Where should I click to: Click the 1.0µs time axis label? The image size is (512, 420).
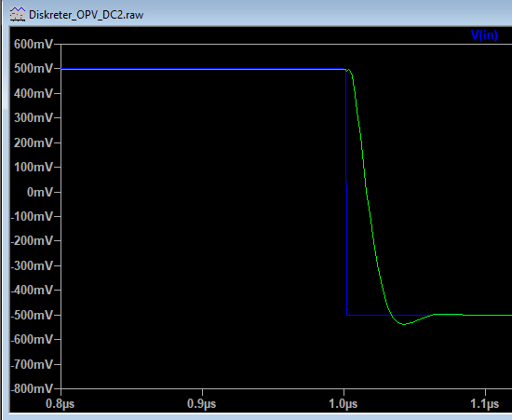point(344,404)
